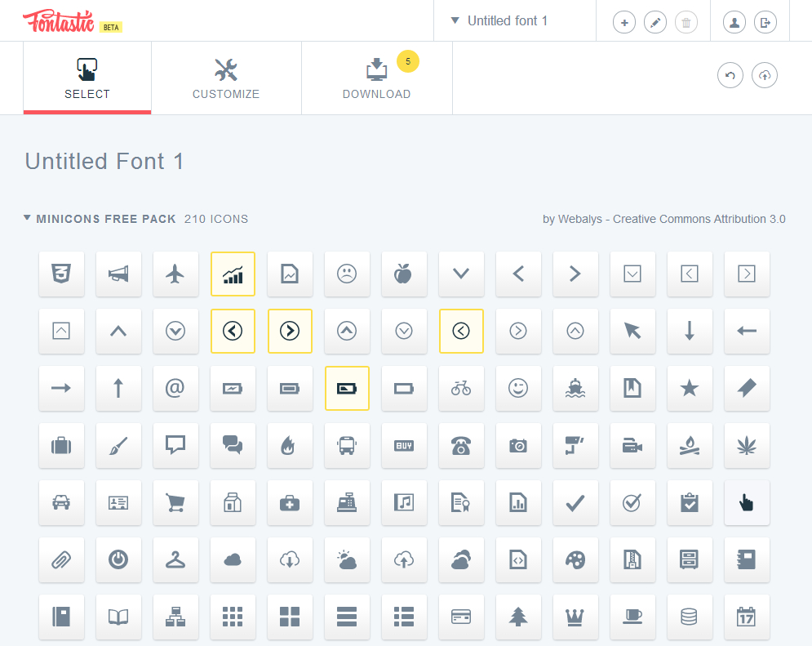Click the sign out icon
The image size is (812, 646).
(x=765, y=22)
